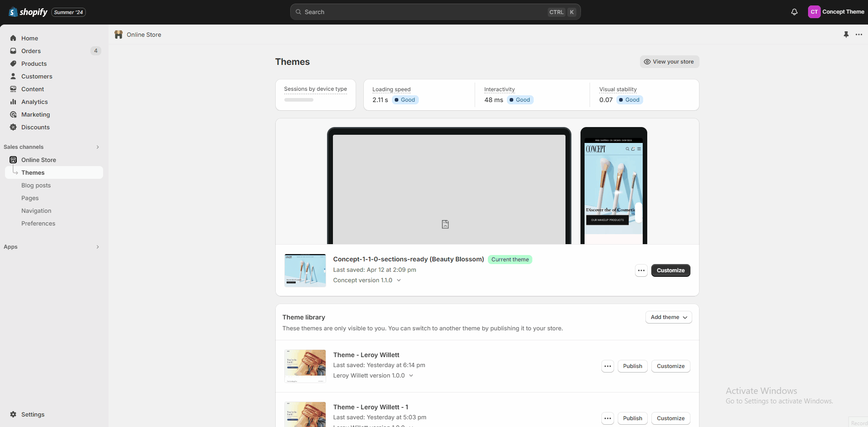
Task: Expand Concept version 1.1.0 details chevron
Action: 399,280
